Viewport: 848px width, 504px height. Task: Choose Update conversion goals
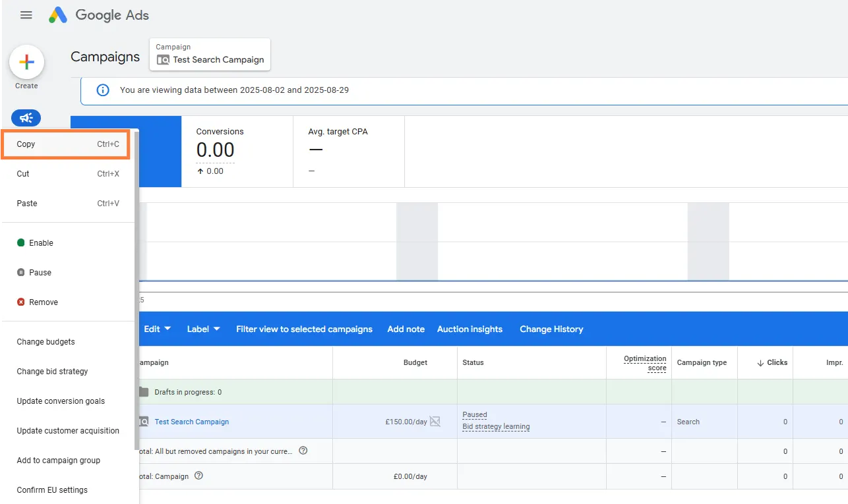tap(68, 401)
